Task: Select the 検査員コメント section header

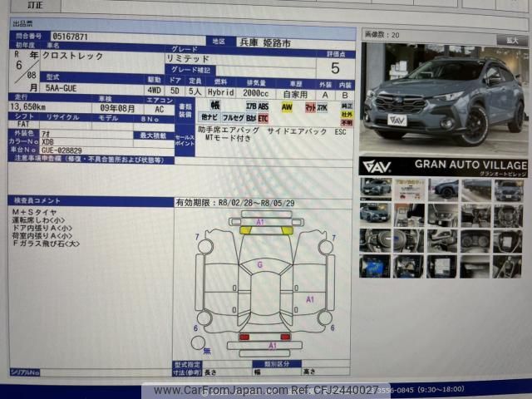Action: point(37,202)
